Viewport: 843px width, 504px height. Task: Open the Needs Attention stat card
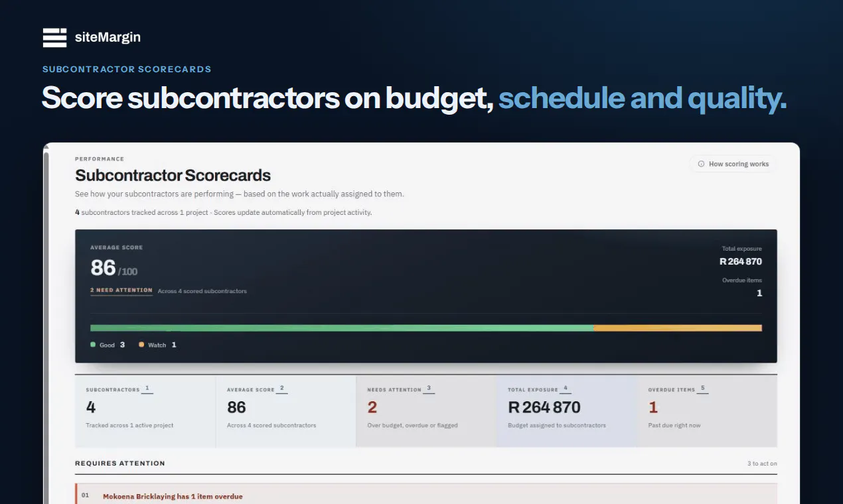pyautogui.click(x=426, y=411)
